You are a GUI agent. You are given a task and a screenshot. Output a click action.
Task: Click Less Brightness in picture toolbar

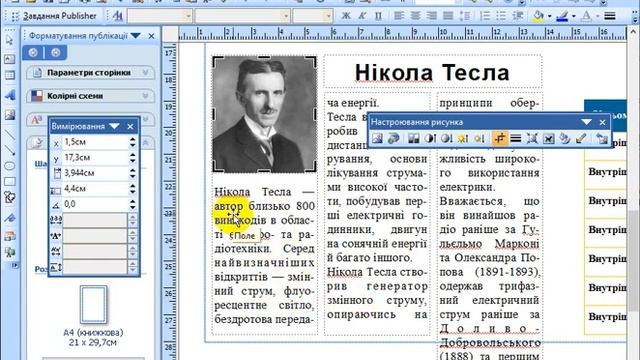[x=479, y=139]
